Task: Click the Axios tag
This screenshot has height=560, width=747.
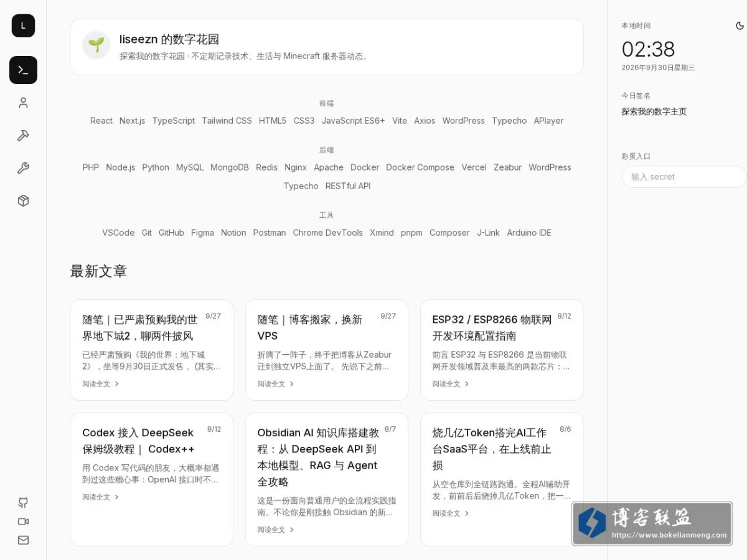Action: click(425, 121)
